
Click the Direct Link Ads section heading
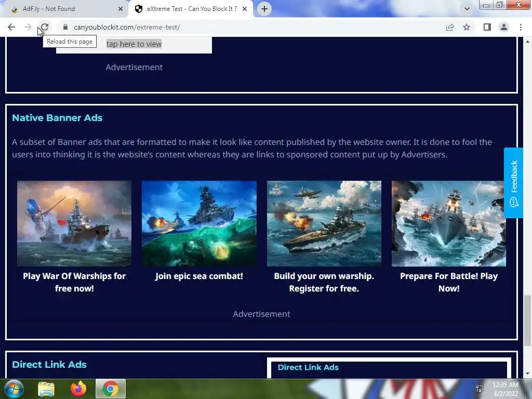pos(49,364)
